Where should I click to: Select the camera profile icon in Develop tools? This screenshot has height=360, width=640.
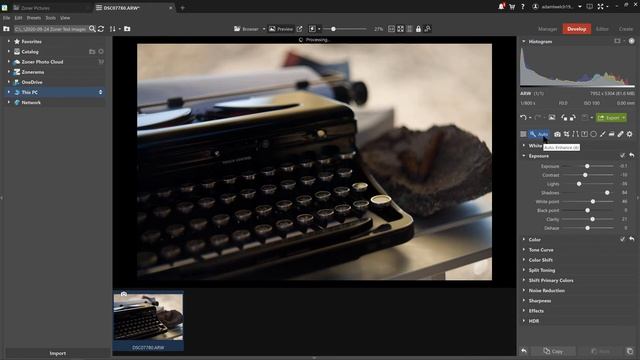[x=557, y=134]
